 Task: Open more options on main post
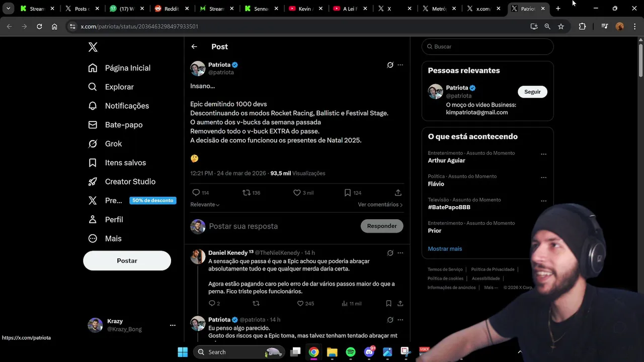pos(400,65)
